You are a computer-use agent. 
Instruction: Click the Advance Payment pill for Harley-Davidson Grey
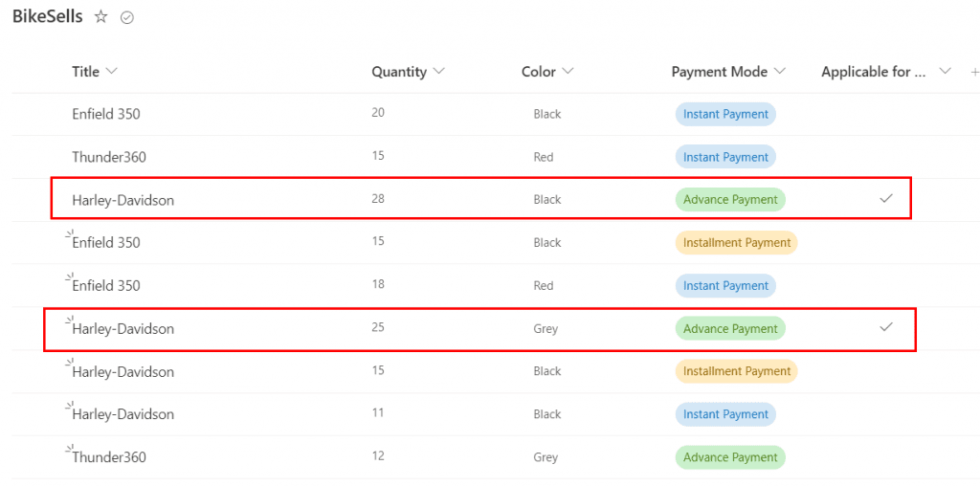tap(730, 328)
